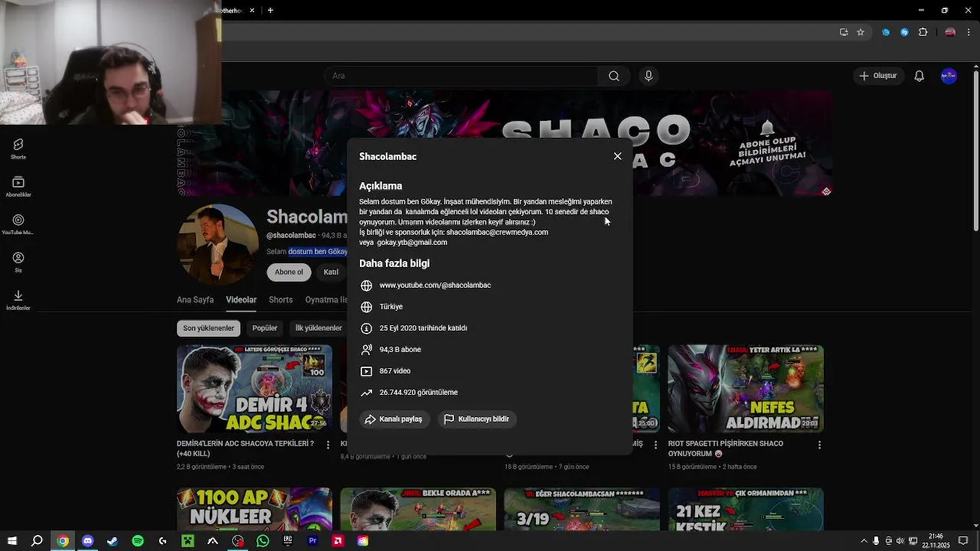
Task: Open Shorts in the left sidebar
Action: [x=18, y=148]
